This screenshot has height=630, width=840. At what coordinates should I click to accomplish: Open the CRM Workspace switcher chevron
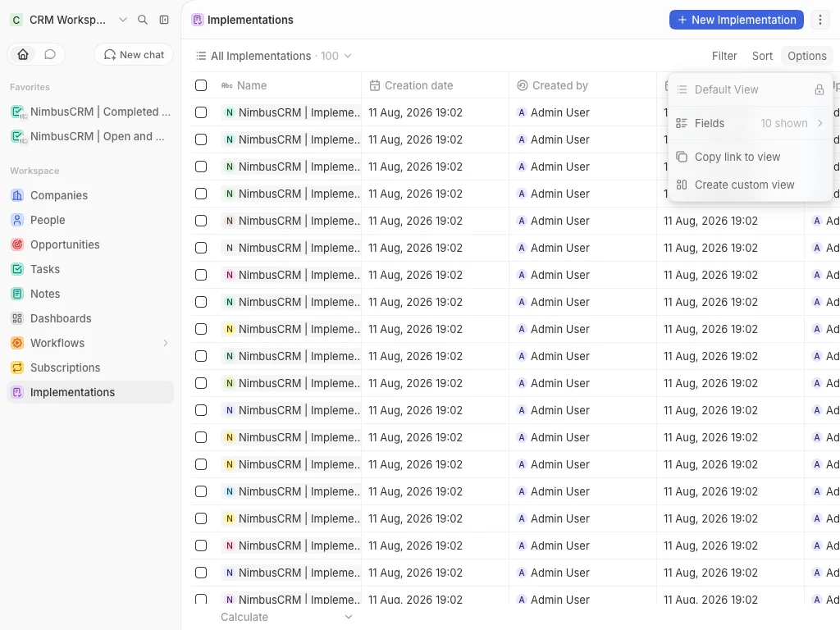[x=123, y=20]
